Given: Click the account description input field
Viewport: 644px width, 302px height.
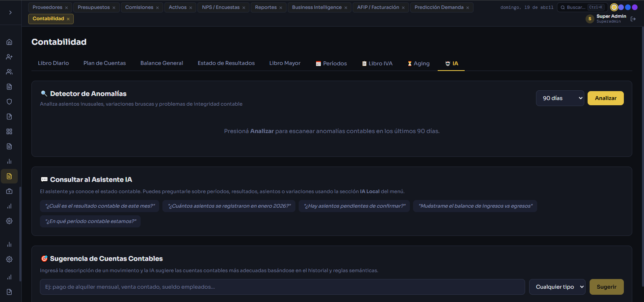Looking at the screenshot, I should point(282,287).
